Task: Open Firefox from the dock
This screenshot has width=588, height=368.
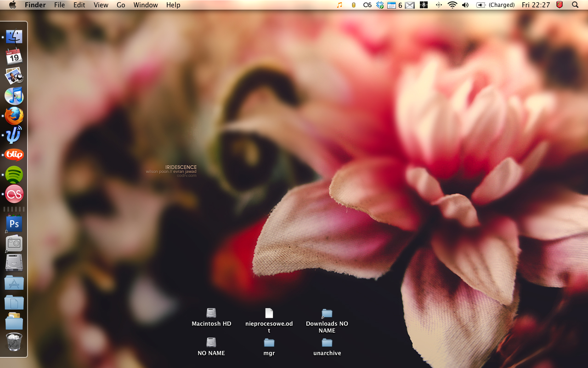Action: pyautogui.click(x=14, y=116)
